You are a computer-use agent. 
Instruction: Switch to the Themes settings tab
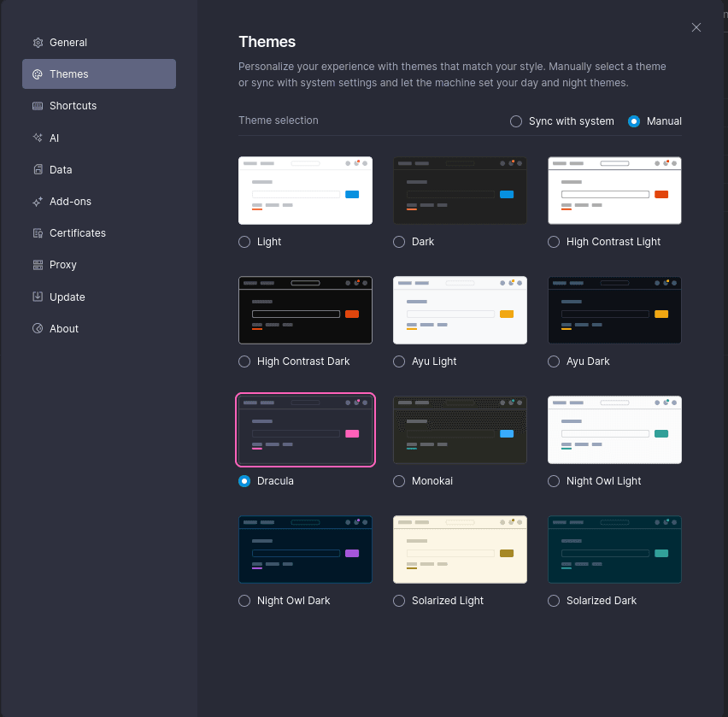tap(68, 74)
